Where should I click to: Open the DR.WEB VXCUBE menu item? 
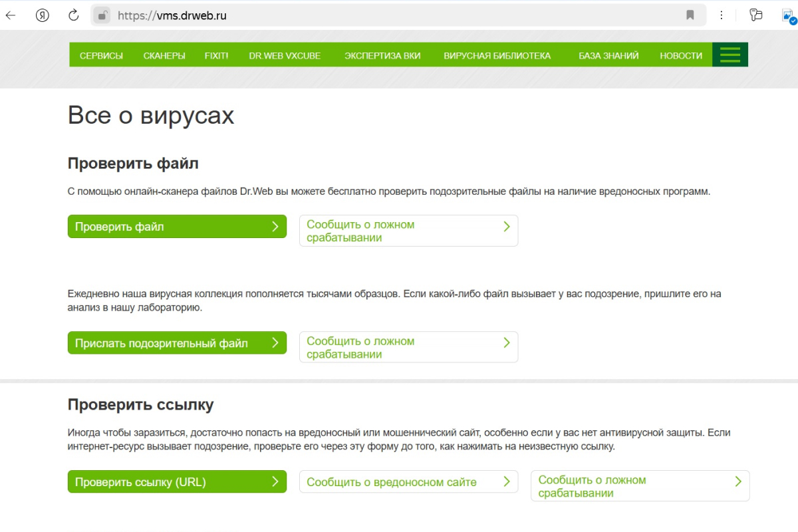285,55
